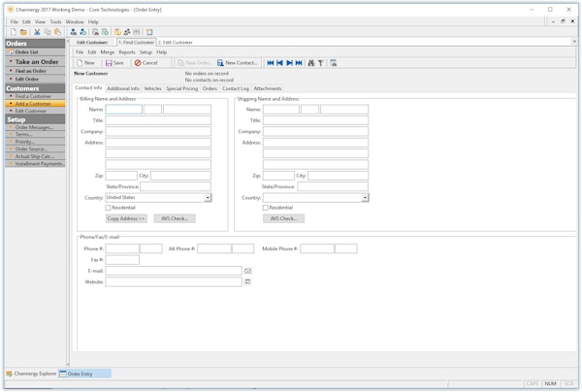Click the browser icon beside Website field

[x=247, y=281]
